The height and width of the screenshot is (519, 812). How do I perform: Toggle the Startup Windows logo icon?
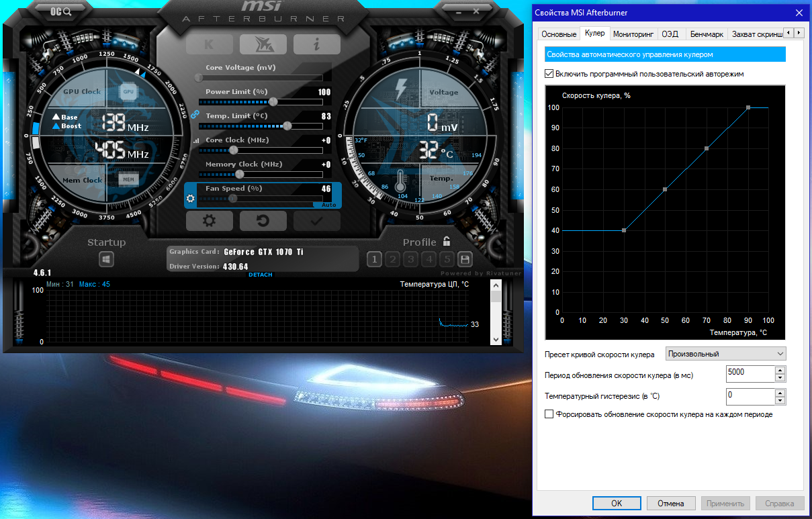click(107, 260)
